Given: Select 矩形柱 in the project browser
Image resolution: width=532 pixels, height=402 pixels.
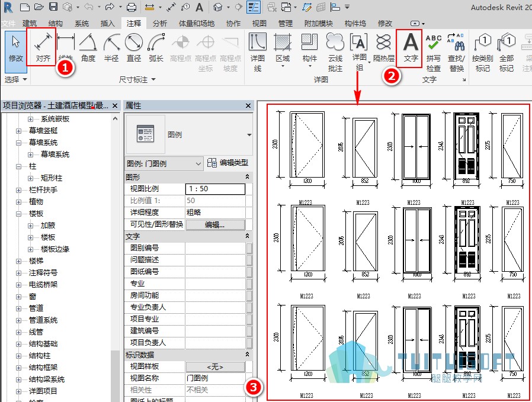Looking at the screenshot, I should click(x=52, y=178).
